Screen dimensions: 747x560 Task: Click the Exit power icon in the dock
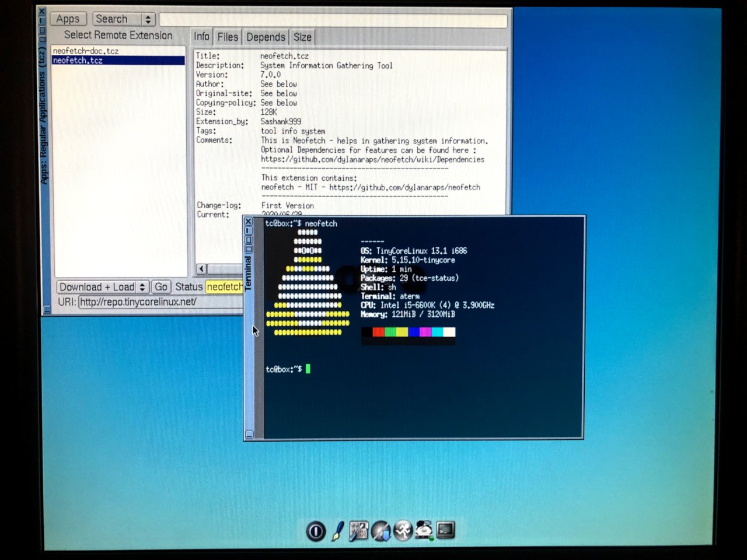point(316,531)
